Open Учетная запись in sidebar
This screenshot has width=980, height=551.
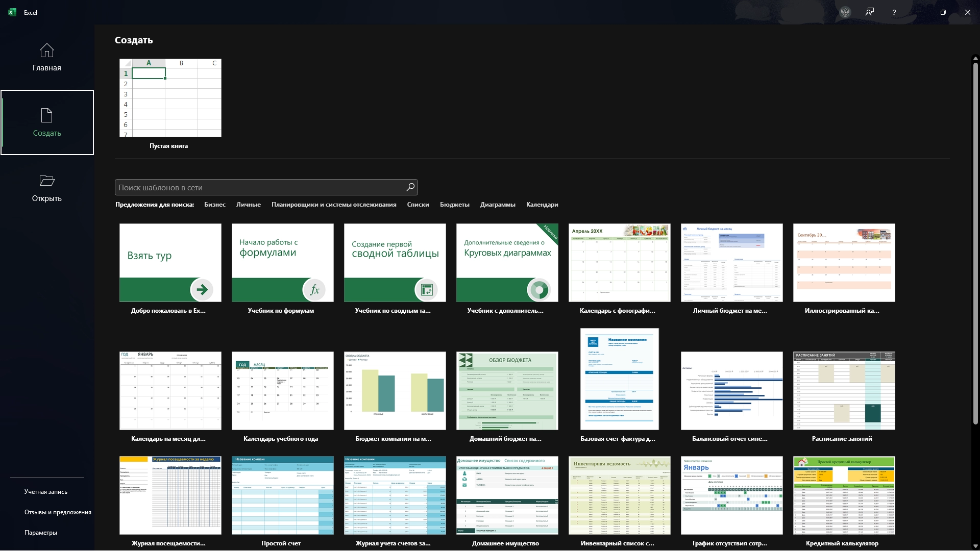(x=46, y=492)
